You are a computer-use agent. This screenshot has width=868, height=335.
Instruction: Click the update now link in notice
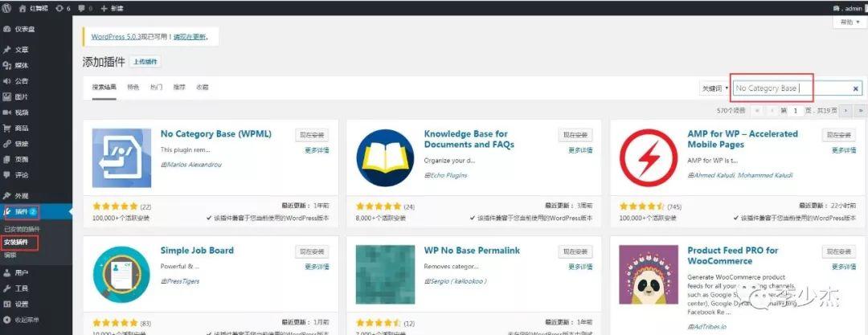[190, 36]
